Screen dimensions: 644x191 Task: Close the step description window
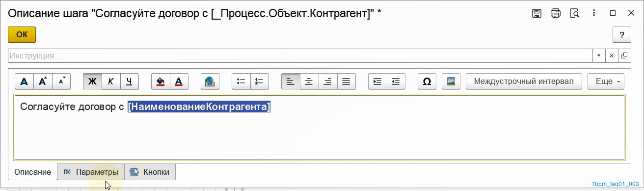(631, 13)
